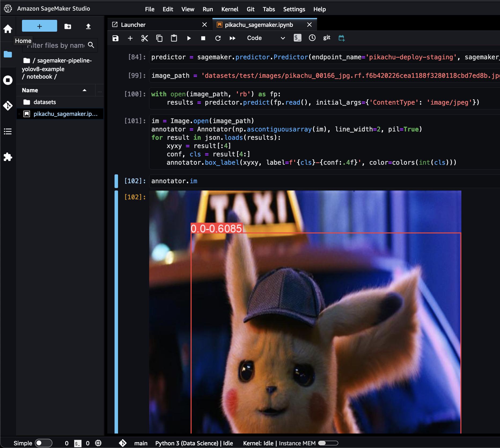Open the Home icon in sidebar

tap(8, 29)
